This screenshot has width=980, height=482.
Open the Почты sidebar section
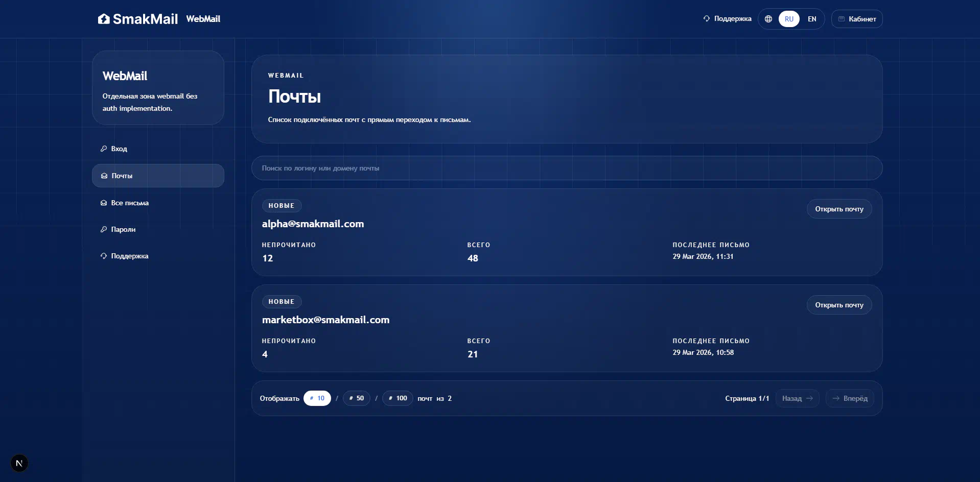click(x=158, y=176)
